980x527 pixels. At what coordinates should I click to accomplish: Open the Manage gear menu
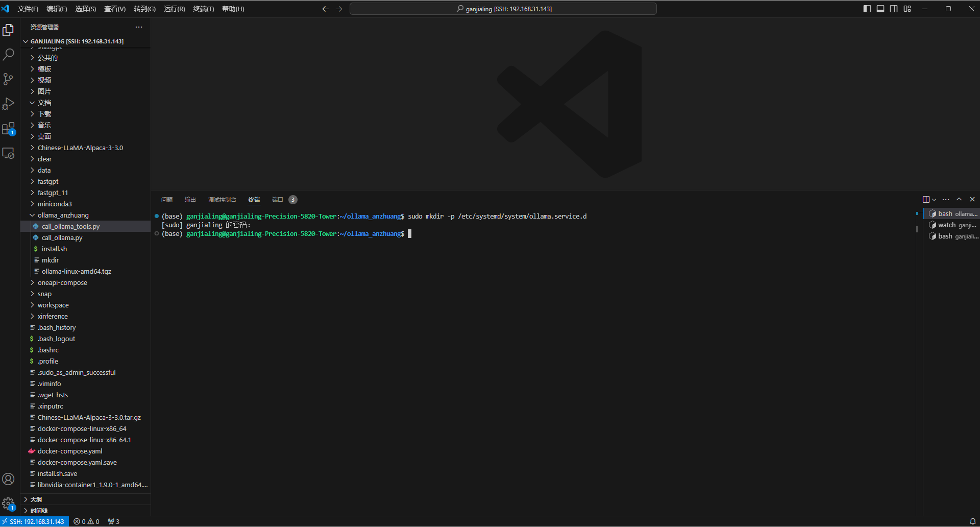coord(8,504)
